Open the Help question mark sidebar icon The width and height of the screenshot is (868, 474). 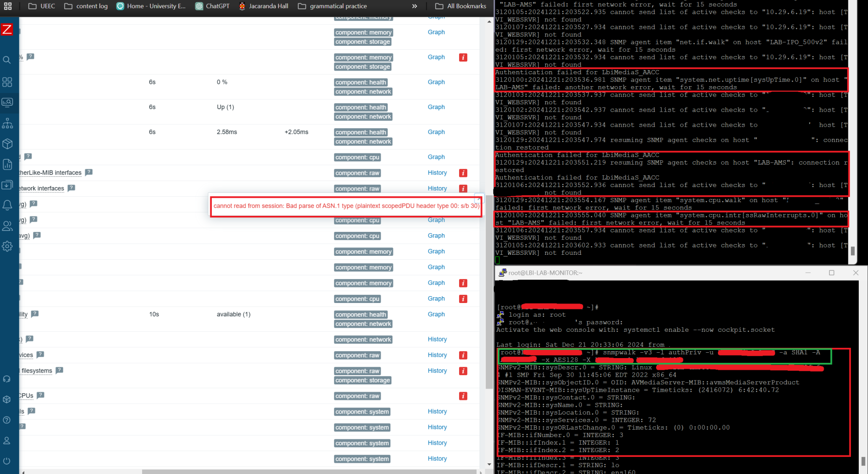tap(7, 420)
